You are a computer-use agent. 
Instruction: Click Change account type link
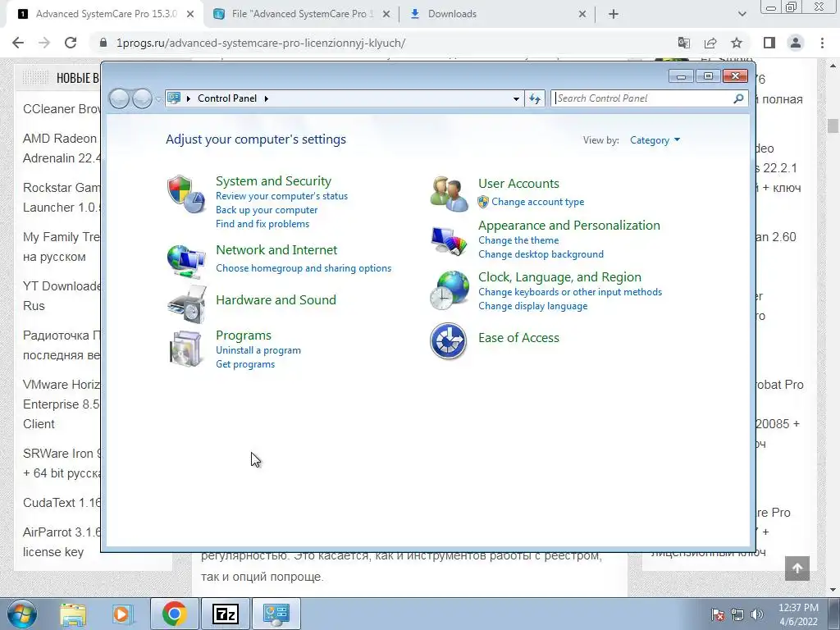click(x=538, y=202)
